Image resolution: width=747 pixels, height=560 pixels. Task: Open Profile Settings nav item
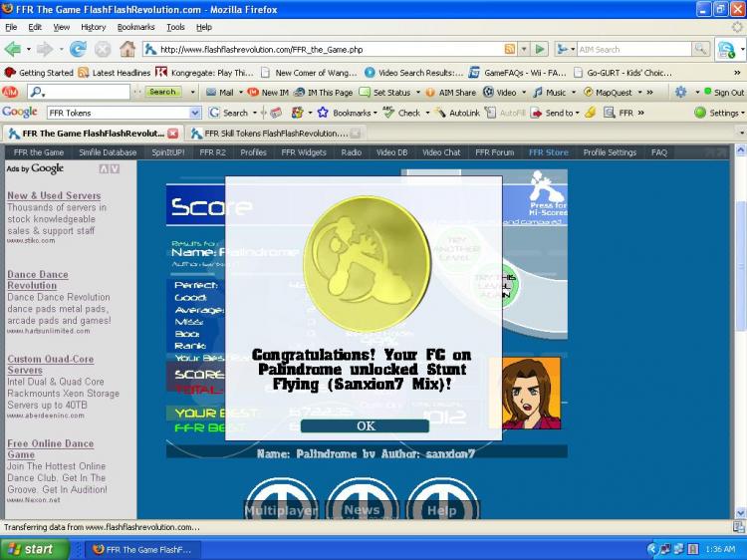[x=610, y=152]
